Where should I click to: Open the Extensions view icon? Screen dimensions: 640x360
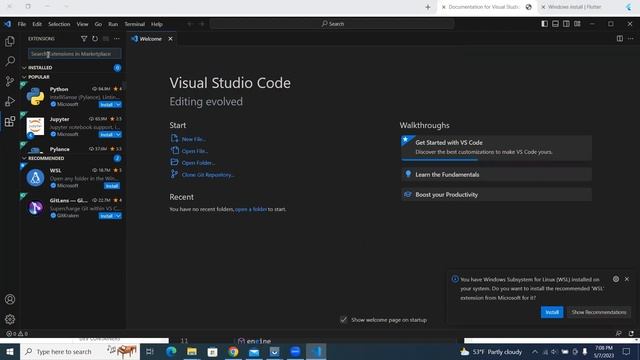[x=10, y=121]
